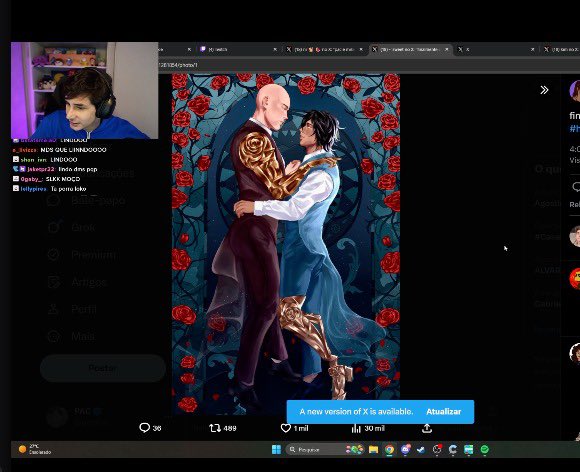Click the Grok icon in the sidebar
The width and height of the screenshot is (580, 472).
pos(54,227)
